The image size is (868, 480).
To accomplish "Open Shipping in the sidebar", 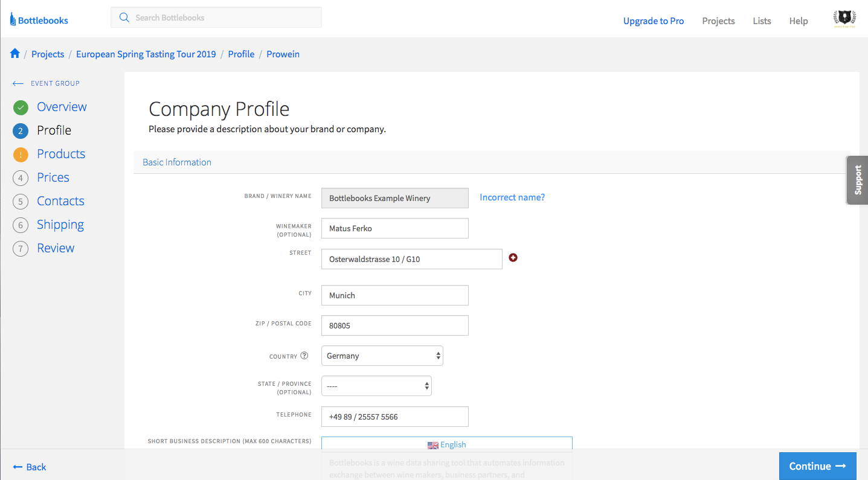I will 60,225.
